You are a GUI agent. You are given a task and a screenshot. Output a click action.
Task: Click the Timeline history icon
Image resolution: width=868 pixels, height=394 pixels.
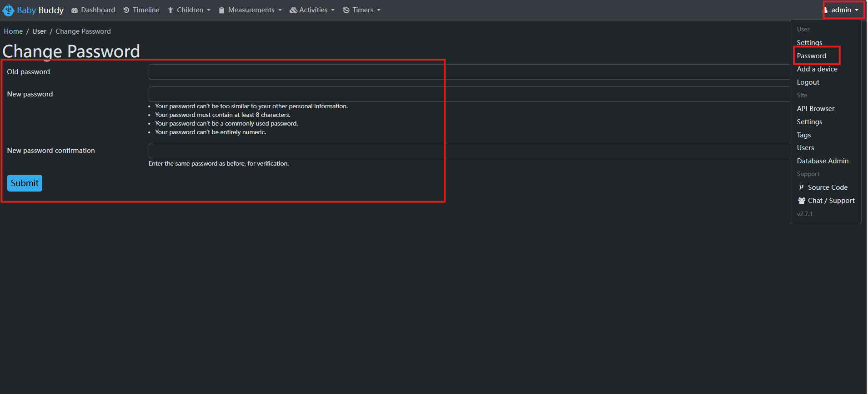[x=126, y=10]
